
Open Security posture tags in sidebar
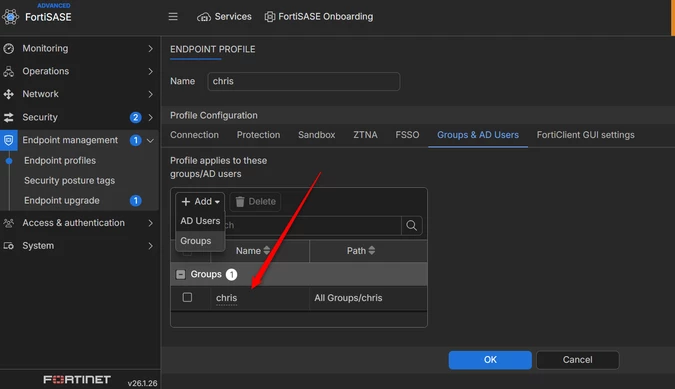69,181
